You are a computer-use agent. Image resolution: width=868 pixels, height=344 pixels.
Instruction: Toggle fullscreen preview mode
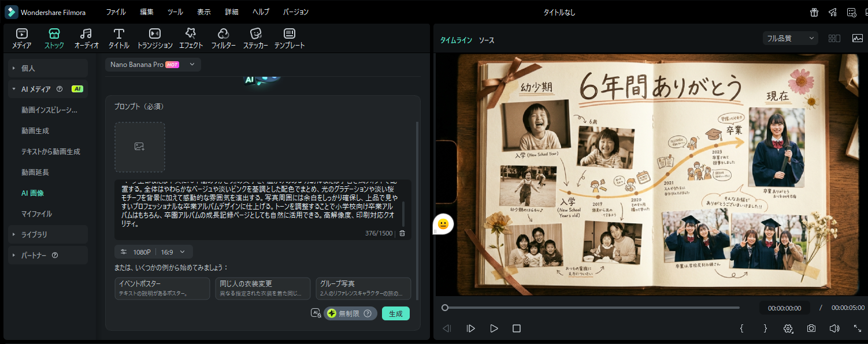coord(858,328)
